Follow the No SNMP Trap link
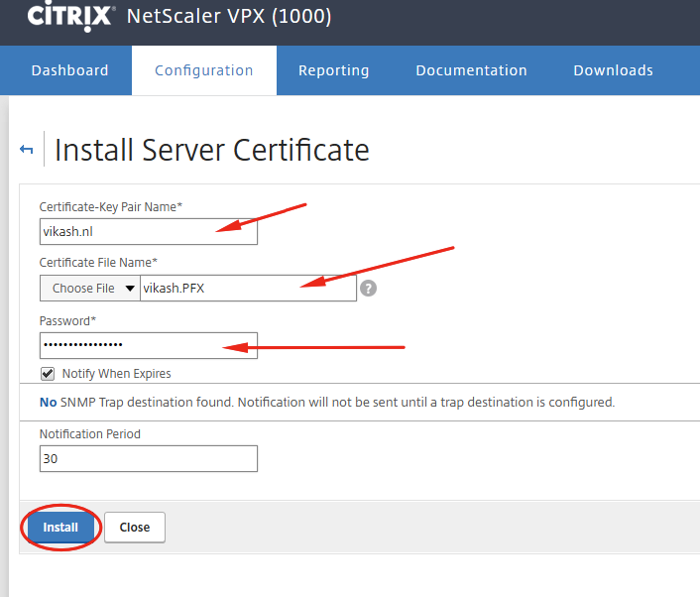This screenshot has height=597, width=700. [x=49, y=403]
